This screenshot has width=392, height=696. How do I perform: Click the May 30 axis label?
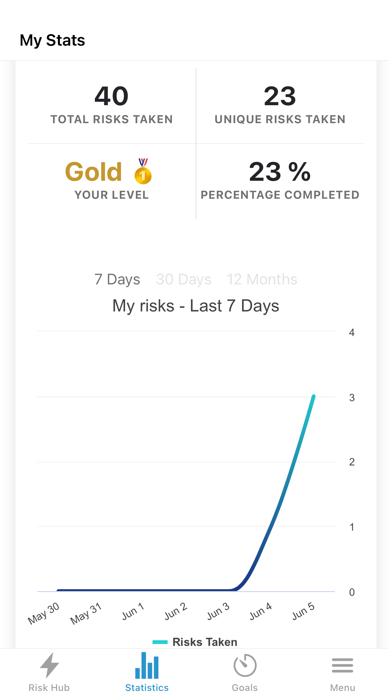44,613
